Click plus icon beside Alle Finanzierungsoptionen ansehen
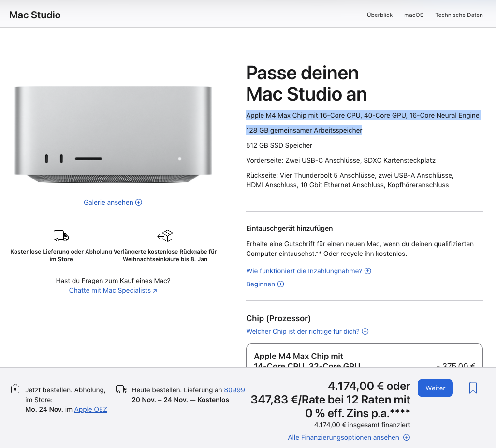496x448 pixels. 407,437
